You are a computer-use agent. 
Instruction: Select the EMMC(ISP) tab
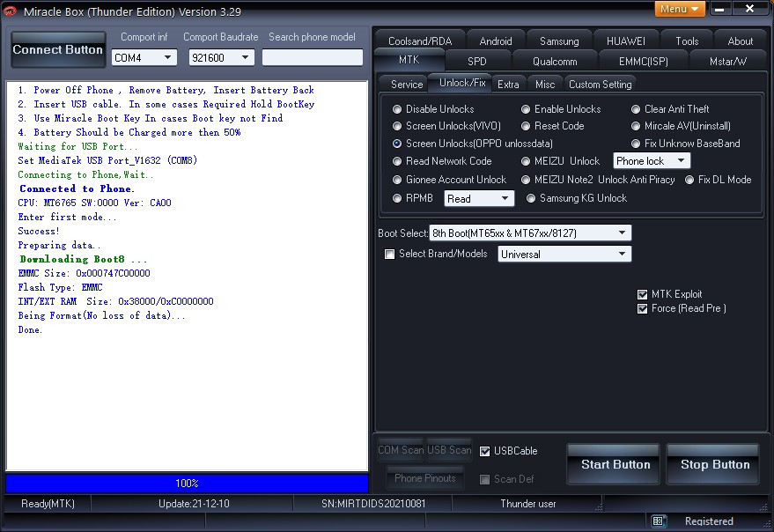(643, 62)
